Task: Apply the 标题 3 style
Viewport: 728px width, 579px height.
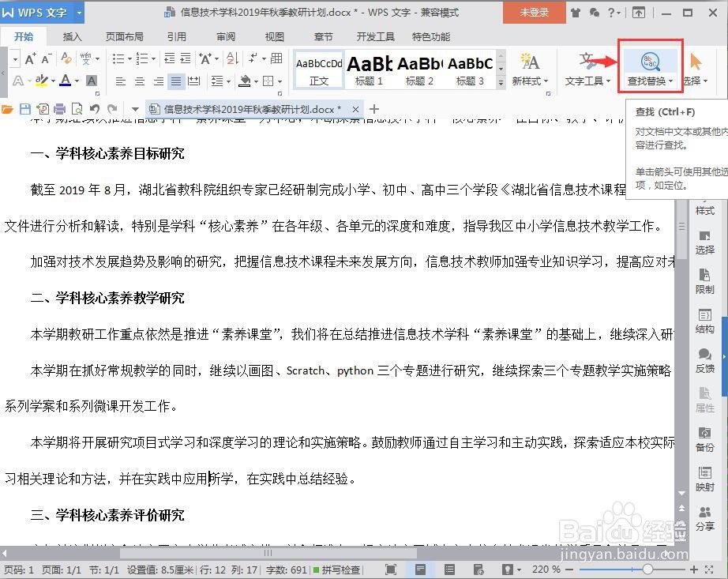Action: (x=470, y=70)
